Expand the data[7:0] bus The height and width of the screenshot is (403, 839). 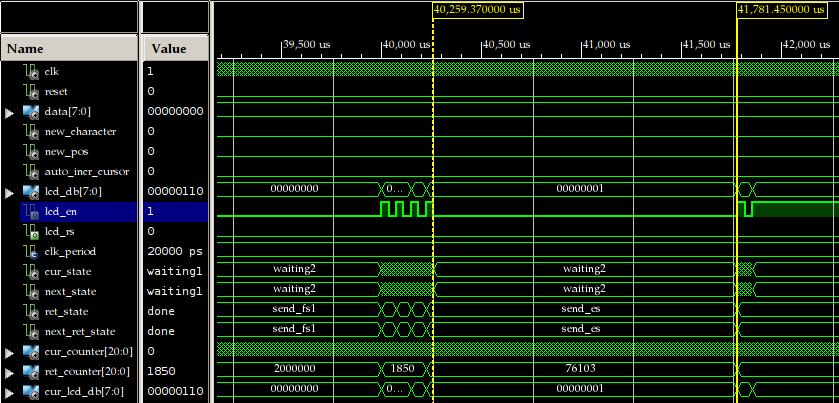[x=10, y=112]
